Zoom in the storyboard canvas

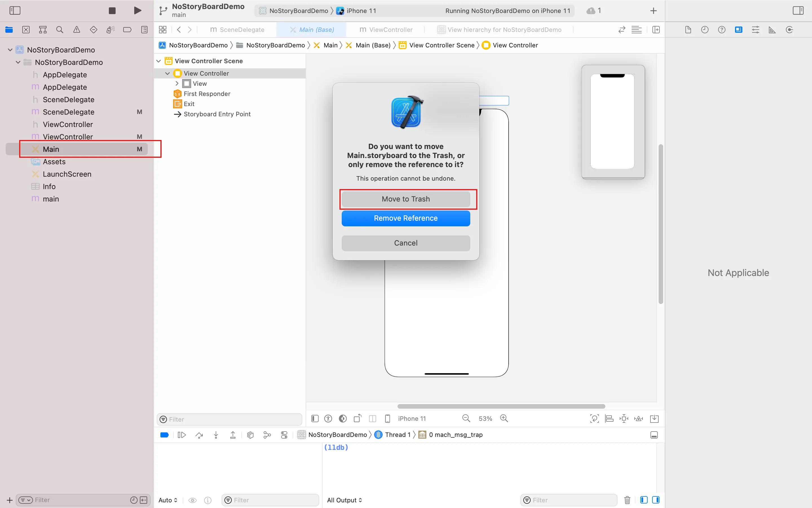504,418
